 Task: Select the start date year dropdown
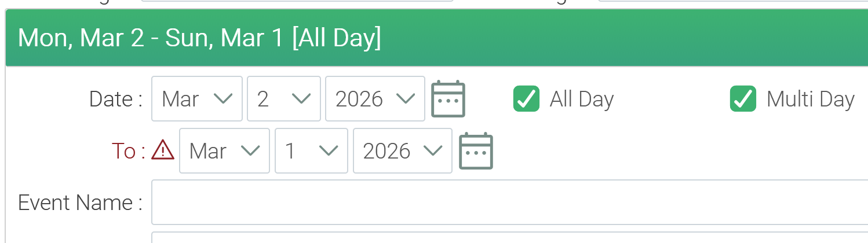tap(375, 99)
